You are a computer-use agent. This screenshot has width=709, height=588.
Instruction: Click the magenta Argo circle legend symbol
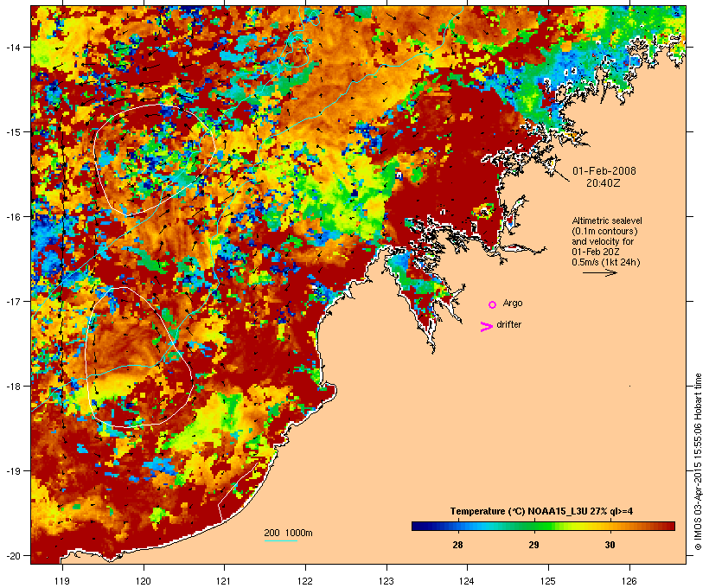[493, 304]
